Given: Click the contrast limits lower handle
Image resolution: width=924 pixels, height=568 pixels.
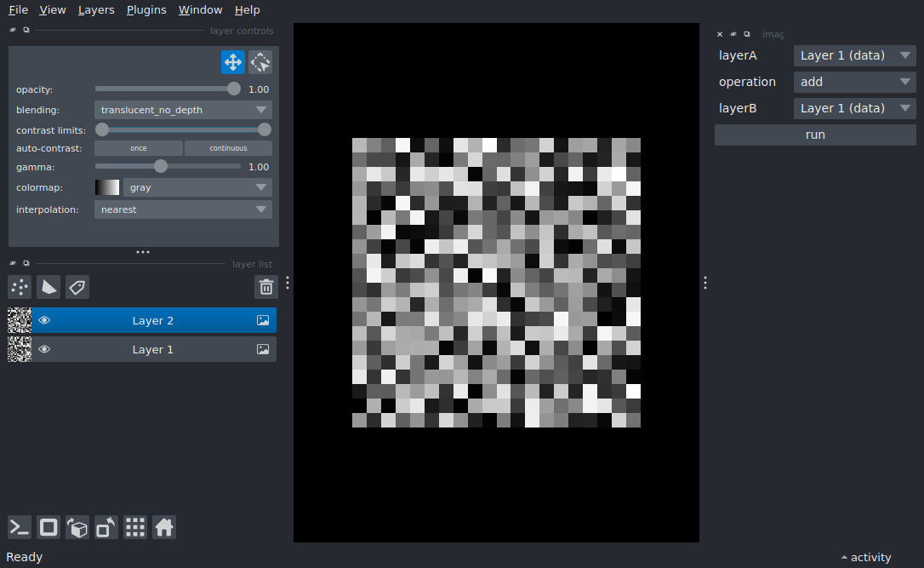Looking at the screenshot, I should point(102,129).
